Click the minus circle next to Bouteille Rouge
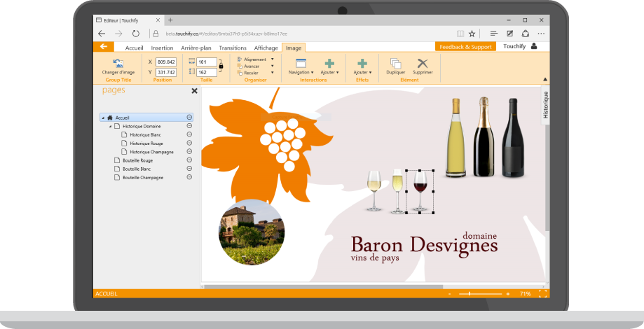 [189, 160]
